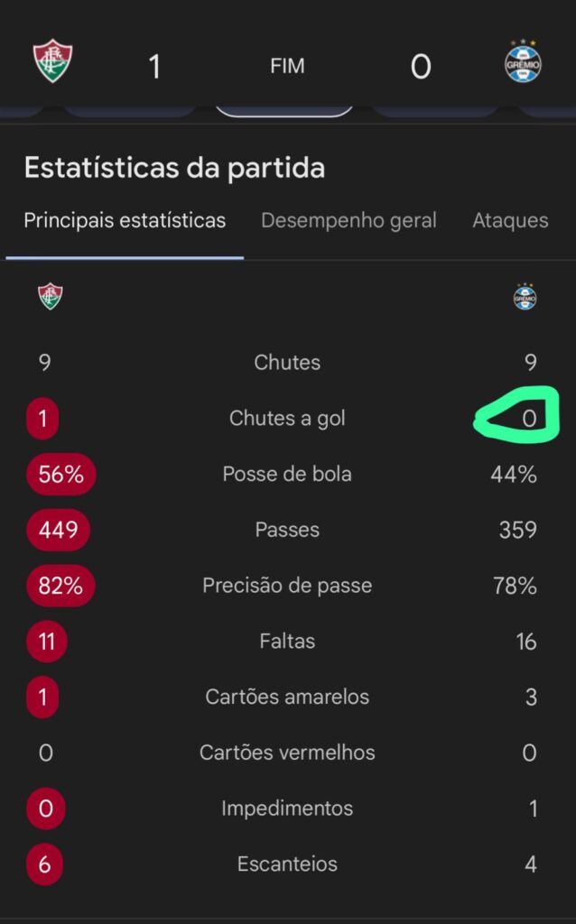The width and height of the screenshot is (576, 924).
Task: Tap the Grêmio crest in the score header
Action: click(x=523, y=62)
